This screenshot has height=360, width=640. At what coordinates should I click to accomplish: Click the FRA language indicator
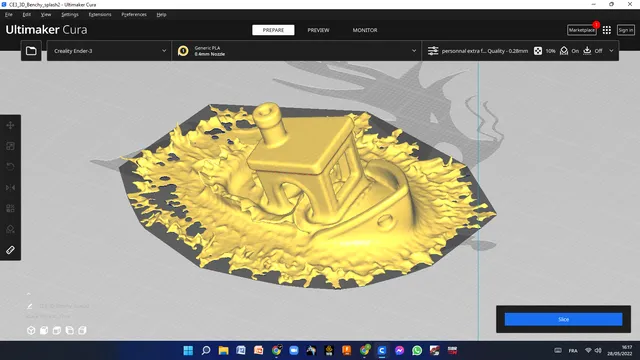tap(573, 351)
